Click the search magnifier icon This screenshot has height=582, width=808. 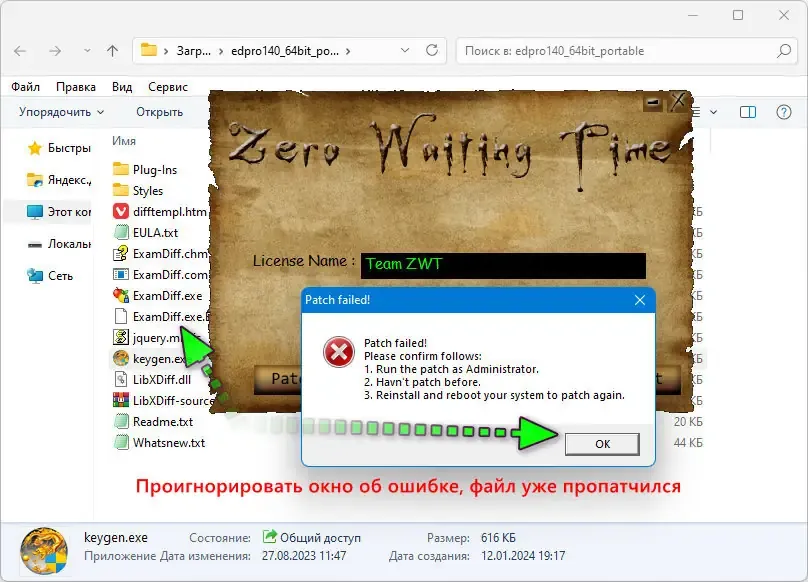coord(784,51)
